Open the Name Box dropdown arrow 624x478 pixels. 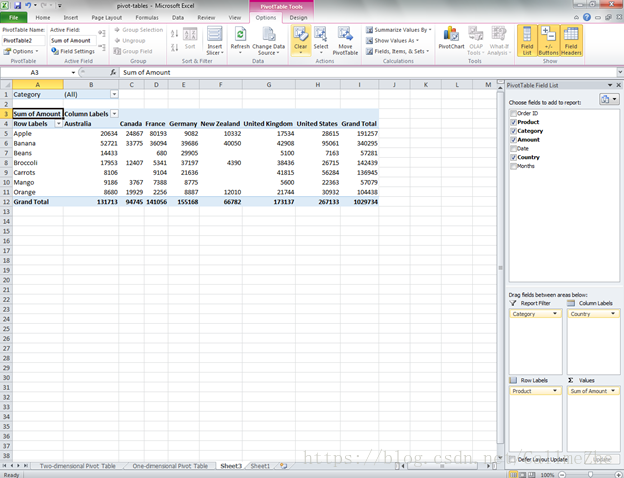coord(73,72)
